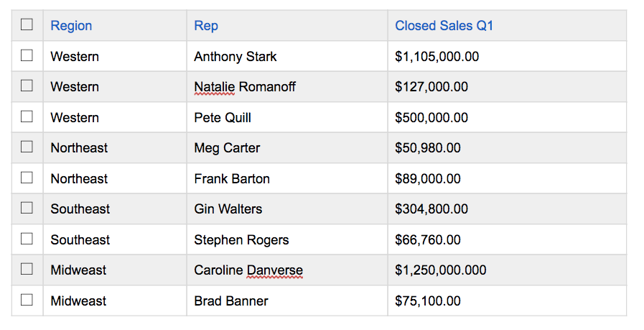Click the $1,250,000.000 sales amount
The height and width of the screenshot is (330, 644).
pos(440,270)
